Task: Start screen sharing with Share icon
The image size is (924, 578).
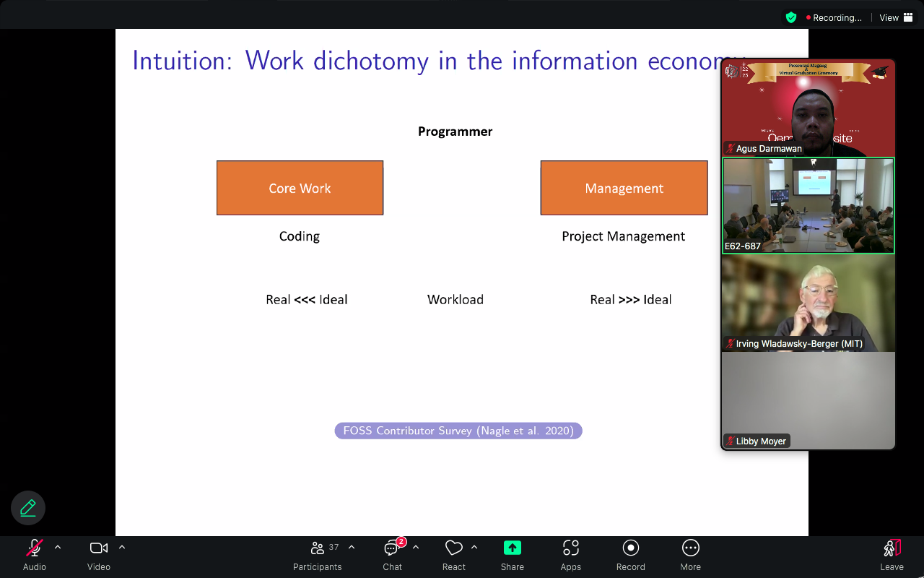Action: (x=512, y=548)
